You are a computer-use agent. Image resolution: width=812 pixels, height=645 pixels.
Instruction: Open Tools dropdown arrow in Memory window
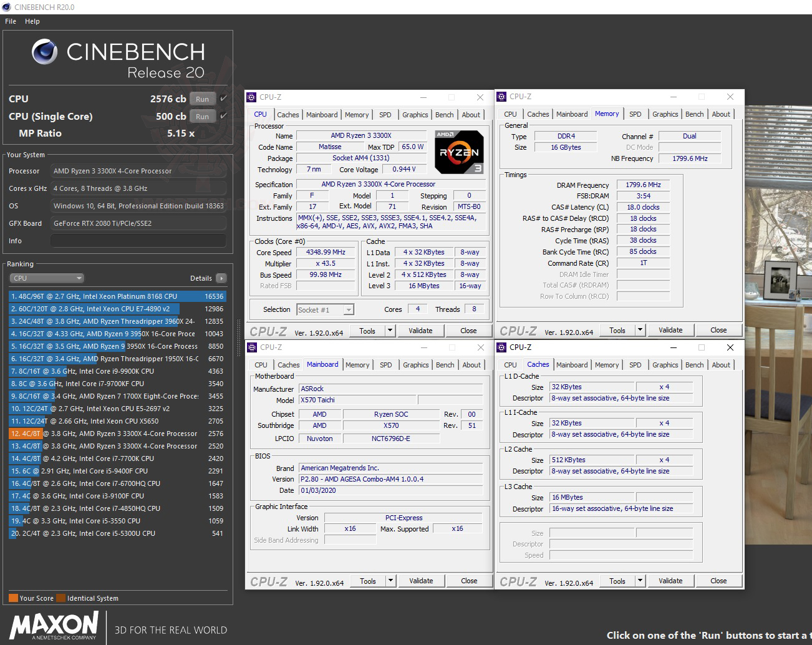(640, 330)
